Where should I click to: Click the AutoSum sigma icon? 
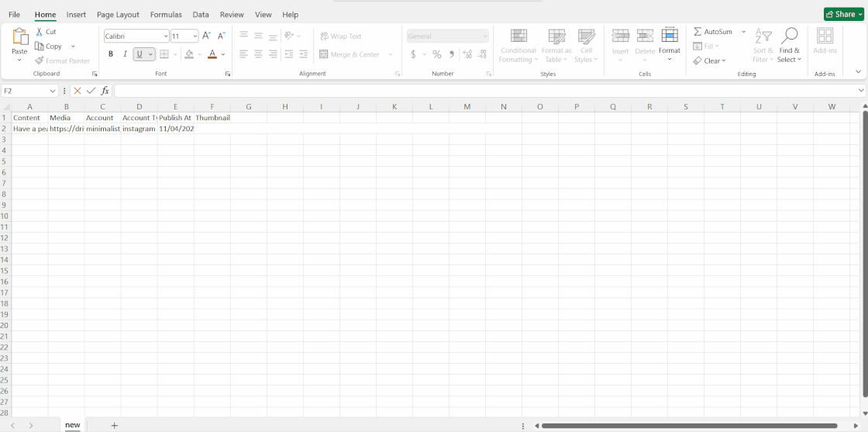(697, 32)
